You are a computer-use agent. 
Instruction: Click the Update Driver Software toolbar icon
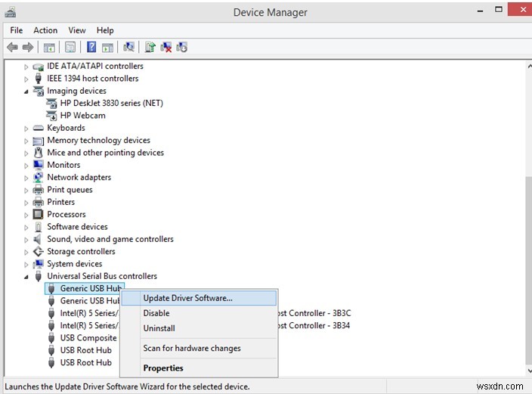[x=150, y=47]
